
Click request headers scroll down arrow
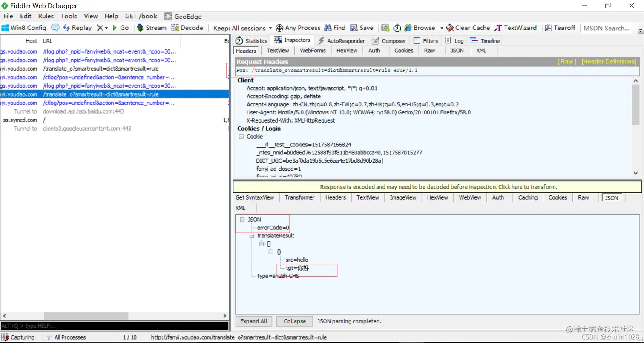click(x=636, y=173)
